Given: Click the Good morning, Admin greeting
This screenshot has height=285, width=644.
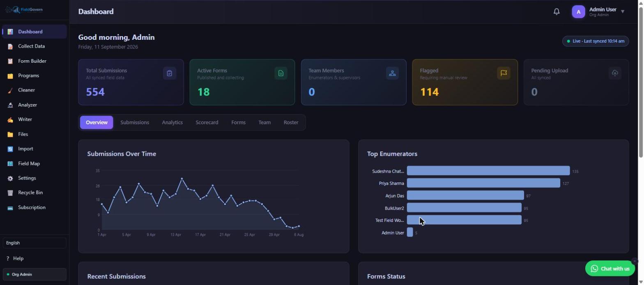Looking at the screenshot, I should click(x=116, y=37).
